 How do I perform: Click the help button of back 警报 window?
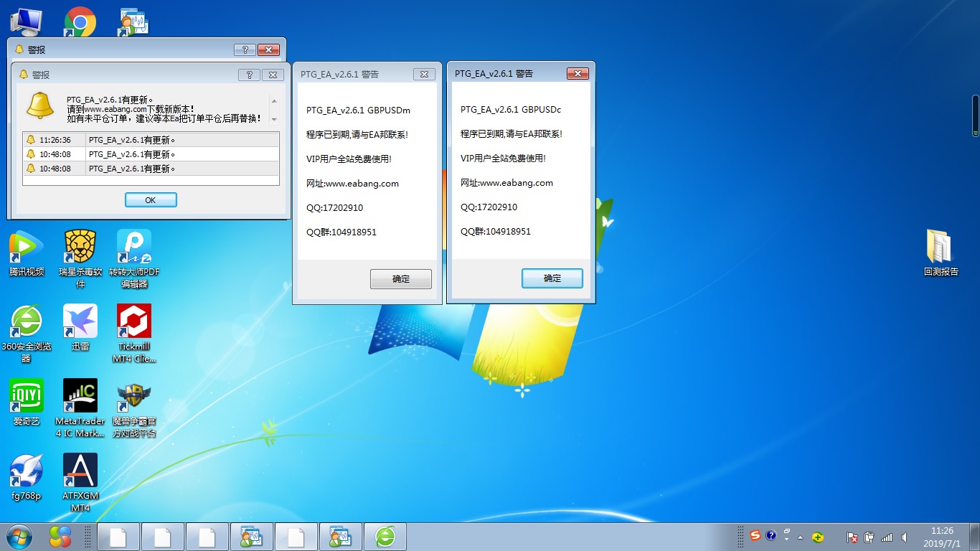point(245,50)
